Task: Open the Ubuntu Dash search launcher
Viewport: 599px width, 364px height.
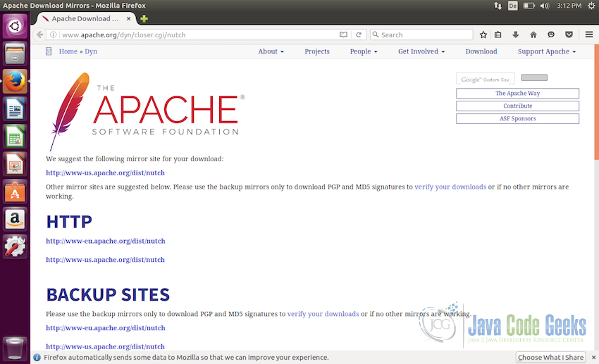Action: click(15, 26)
